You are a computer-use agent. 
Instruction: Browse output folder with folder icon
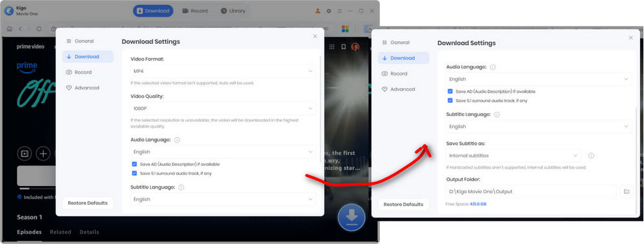(627, 191)
